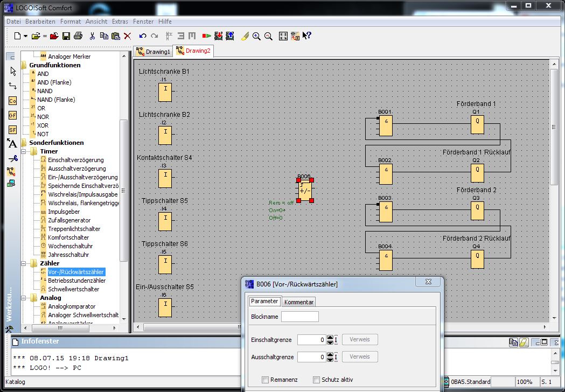This screenshot has height=392, width=565.
Task: Click into the Blockname input field
Action: [x=299, y=317]
